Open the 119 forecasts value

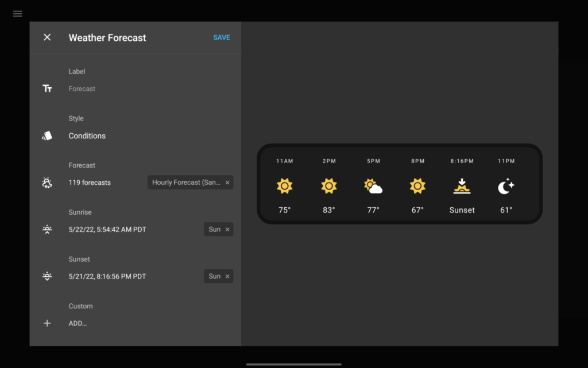[90, 183]
